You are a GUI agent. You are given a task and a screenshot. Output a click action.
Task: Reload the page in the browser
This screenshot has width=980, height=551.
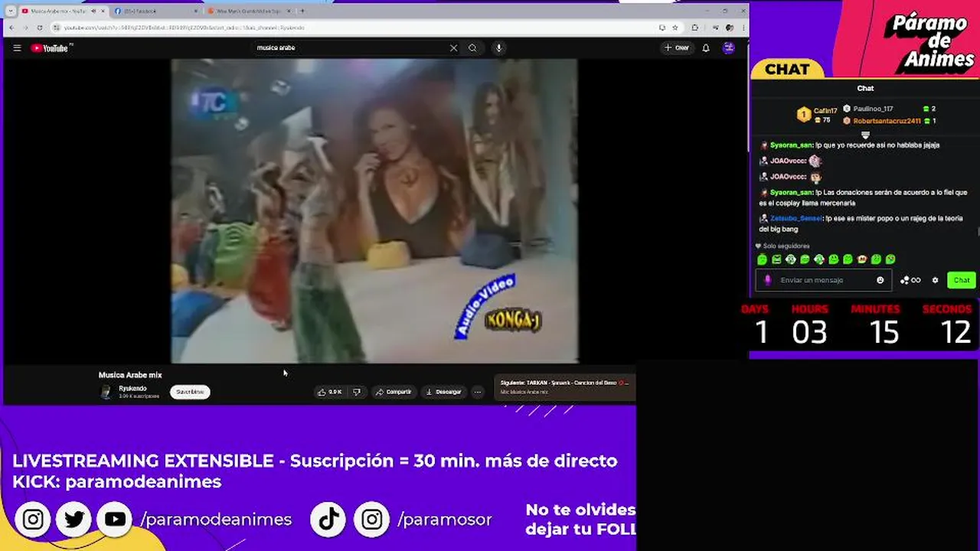coord(40,28)
